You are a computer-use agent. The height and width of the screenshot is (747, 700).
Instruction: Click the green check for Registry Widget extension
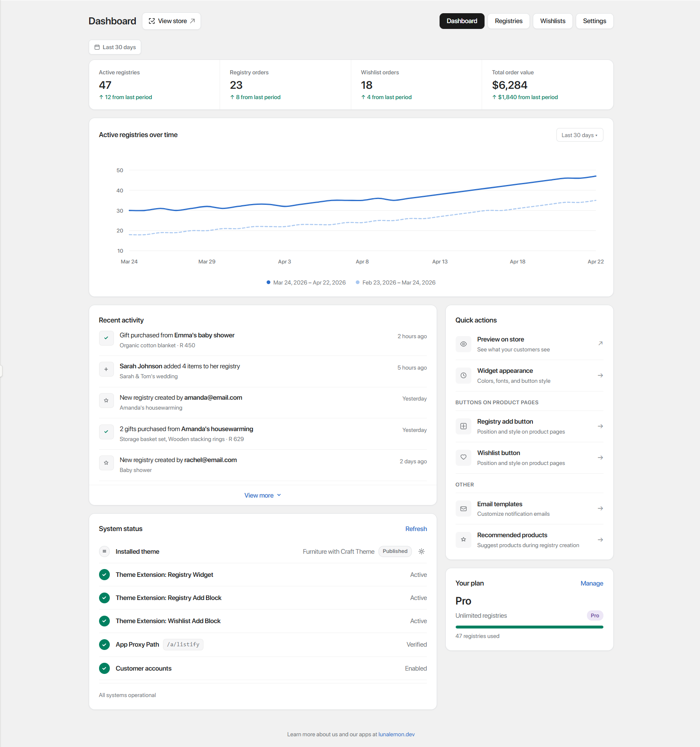pos(104,575)
